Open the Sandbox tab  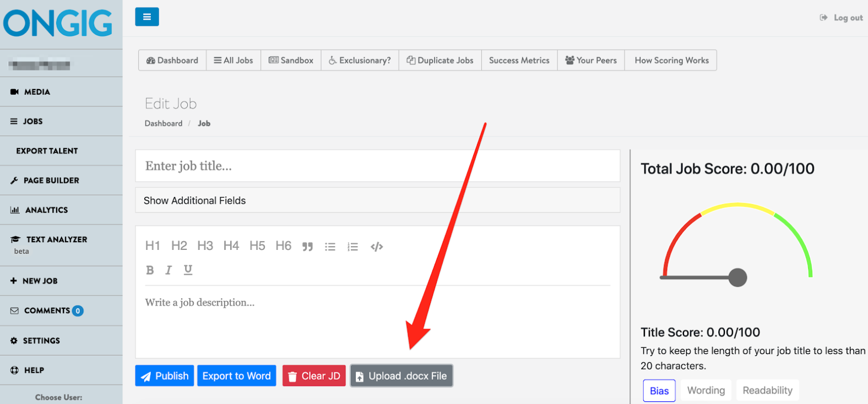coord(291,61)
